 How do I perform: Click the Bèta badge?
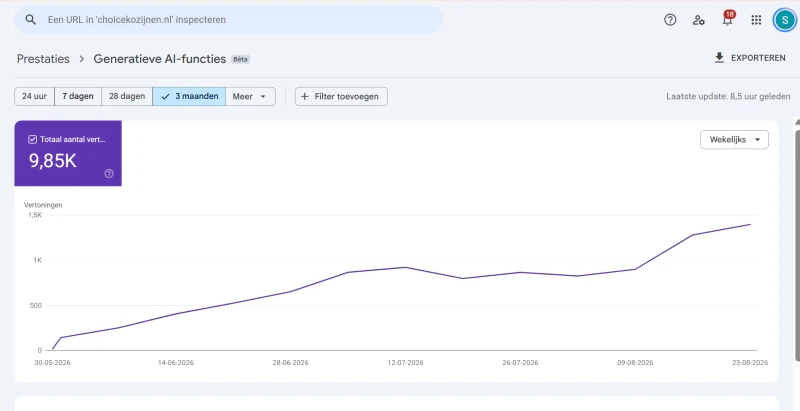point(241,59)
